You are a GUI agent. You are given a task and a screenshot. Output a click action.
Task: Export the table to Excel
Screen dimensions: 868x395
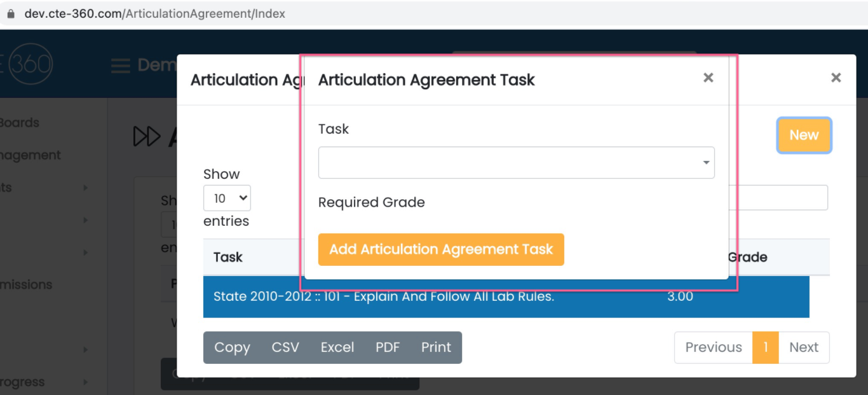click(337, 347)
